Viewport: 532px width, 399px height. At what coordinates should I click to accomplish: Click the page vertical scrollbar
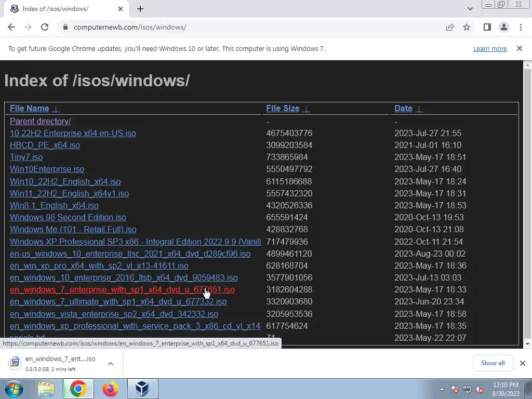[527, 204]
